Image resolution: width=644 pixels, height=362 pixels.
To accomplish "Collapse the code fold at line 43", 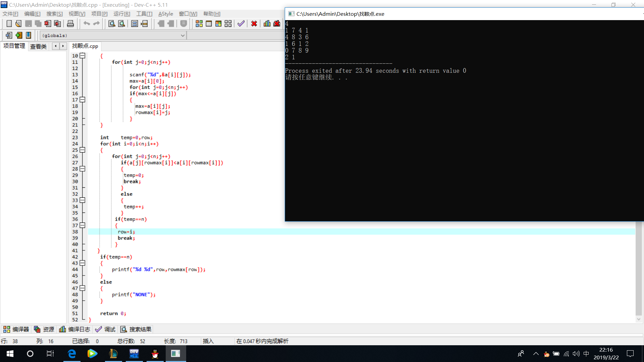I will 83,263.
